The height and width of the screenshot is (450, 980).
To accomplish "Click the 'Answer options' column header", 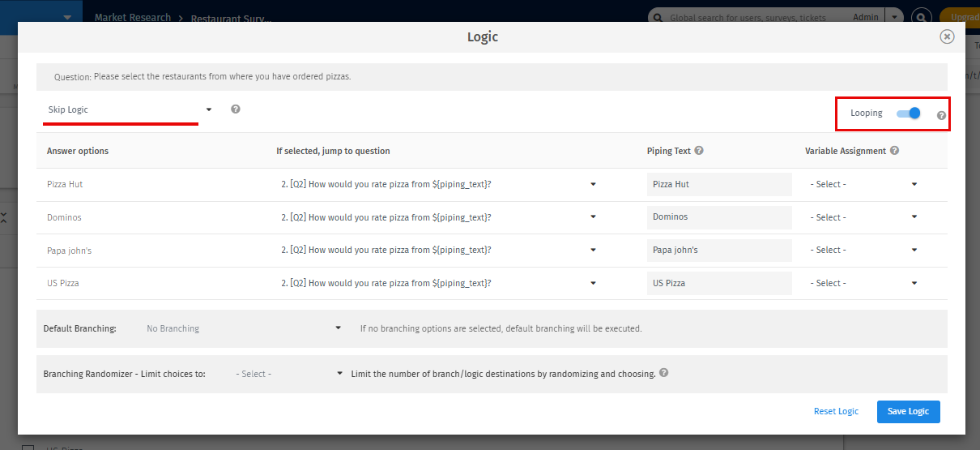I will 78,151.
